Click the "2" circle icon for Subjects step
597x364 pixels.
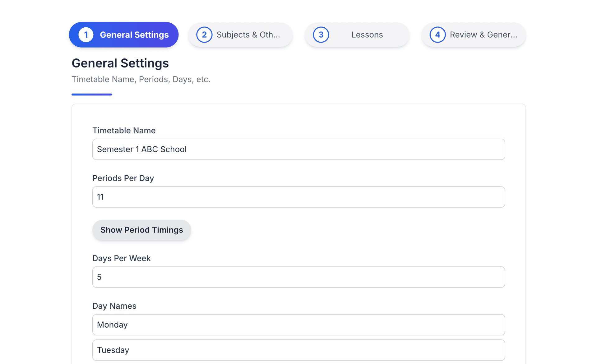pyautogui.click(x=204, y=35)
